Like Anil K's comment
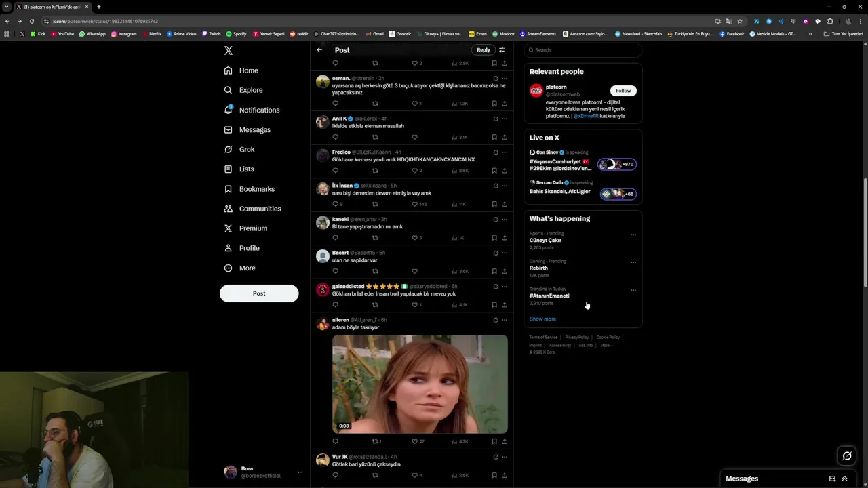The image size is (868, 488). tap(415, 137)
